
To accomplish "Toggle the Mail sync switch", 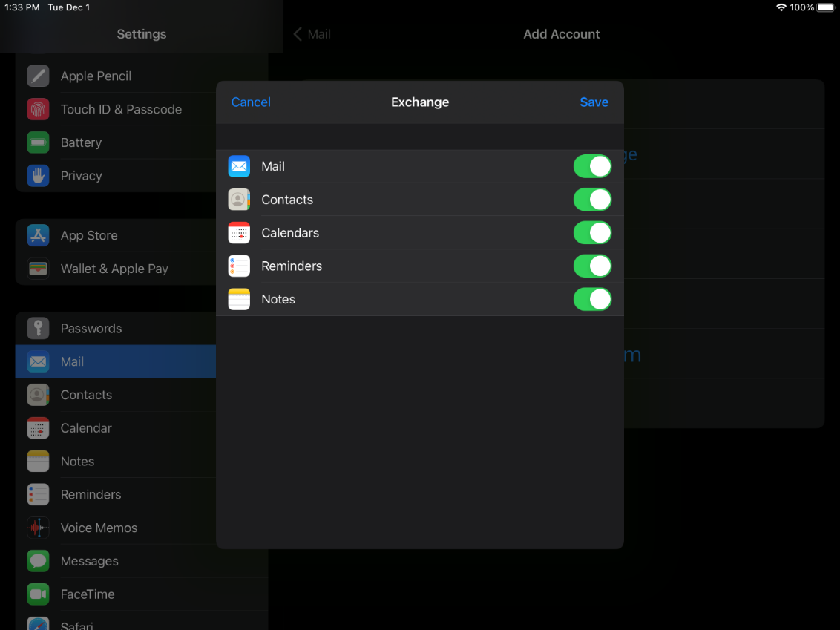I will (592, 166).
